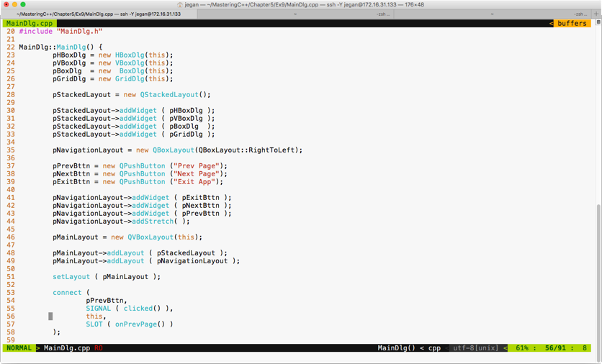Click the setLayout call on line 51
The image size is (602, 364).
click(x=71, y=277)
